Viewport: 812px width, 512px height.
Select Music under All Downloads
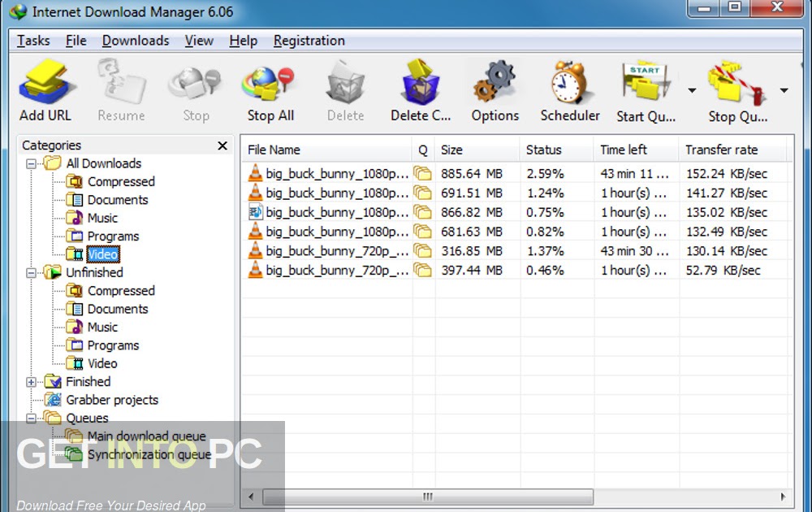(x=102, y=218)
